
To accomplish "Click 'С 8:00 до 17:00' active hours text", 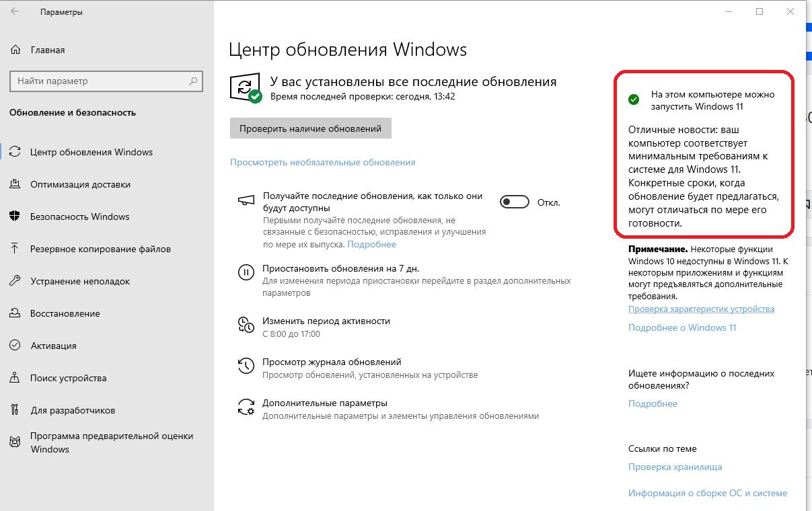I will [291, 333].
